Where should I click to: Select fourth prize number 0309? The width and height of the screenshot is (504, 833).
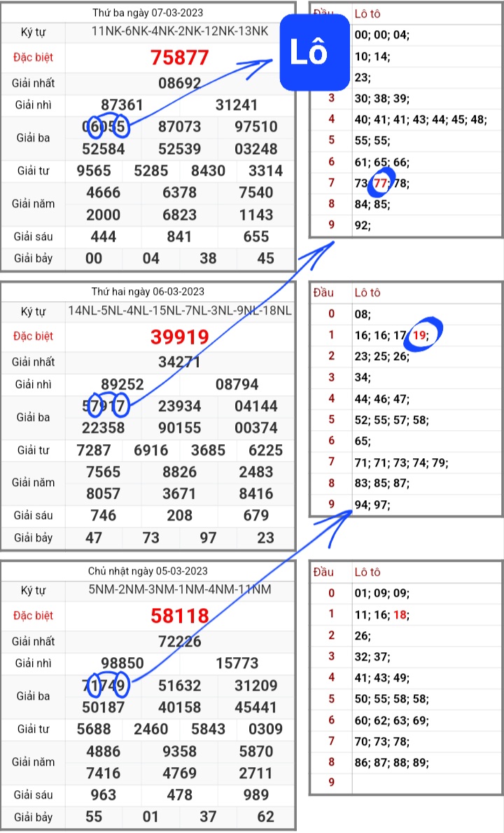(266, 729)
